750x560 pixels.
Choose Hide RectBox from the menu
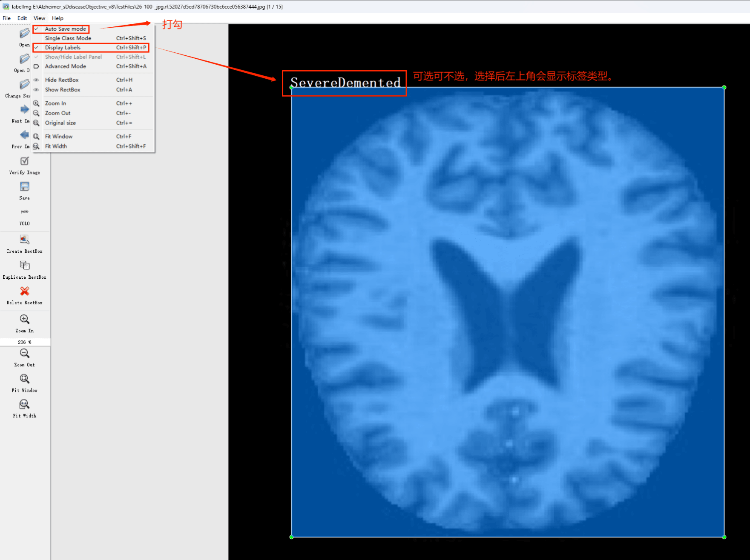pyautogui.click(x=93, y=80)
